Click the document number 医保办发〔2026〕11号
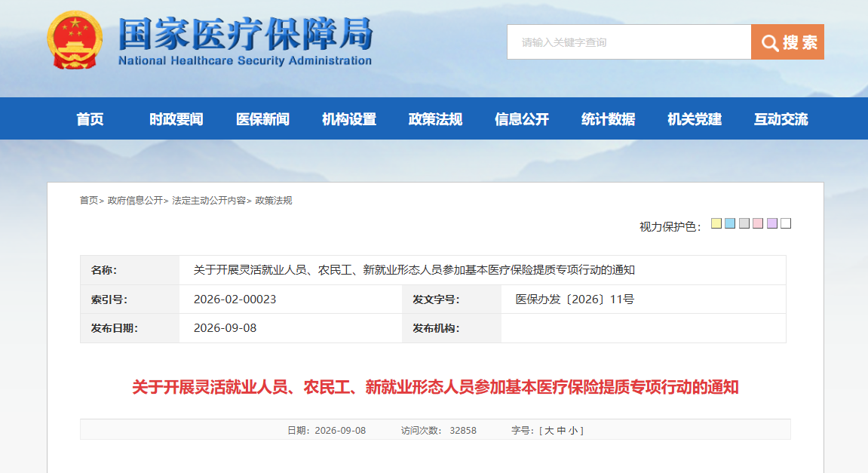 575,299
